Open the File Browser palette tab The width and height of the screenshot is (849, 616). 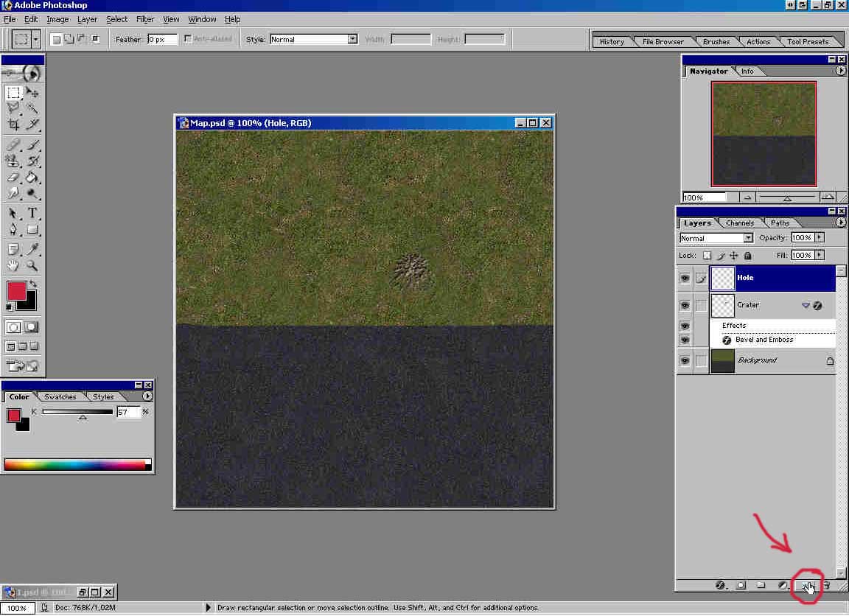[663, 42]
